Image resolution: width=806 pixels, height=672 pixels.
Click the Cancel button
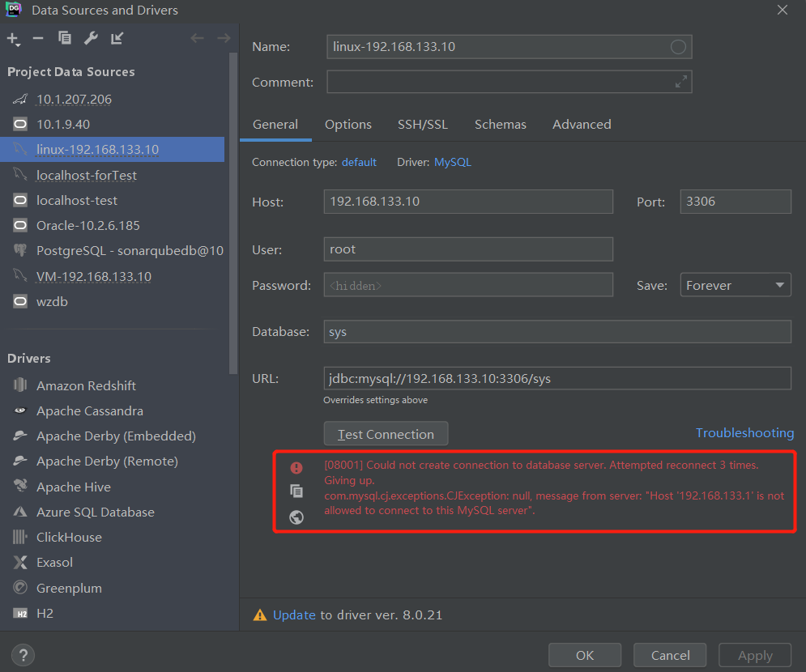point(670,655)
